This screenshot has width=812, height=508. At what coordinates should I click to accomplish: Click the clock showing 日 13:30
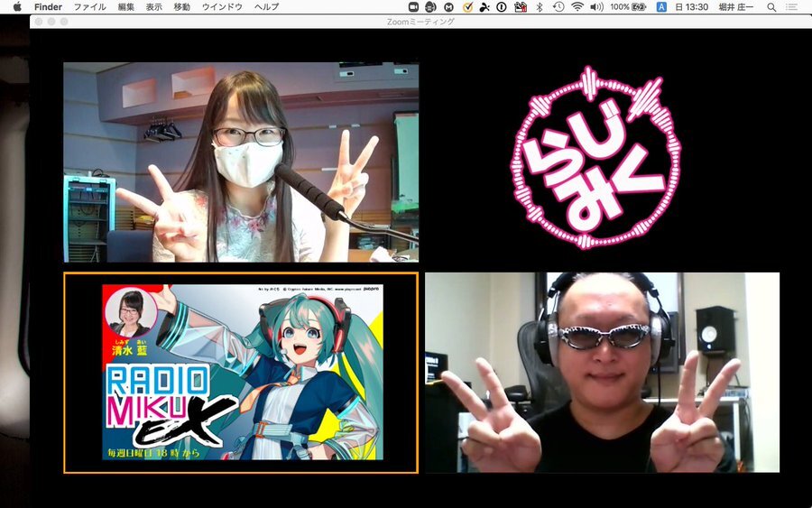692,6
